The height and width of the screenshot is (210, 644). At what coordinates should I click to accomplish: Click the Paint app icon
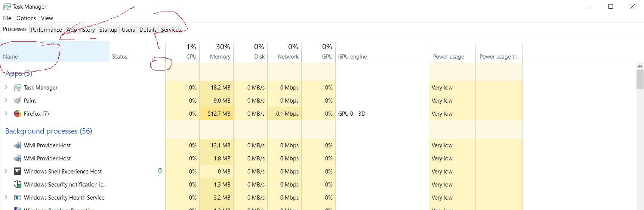[18, 101]
